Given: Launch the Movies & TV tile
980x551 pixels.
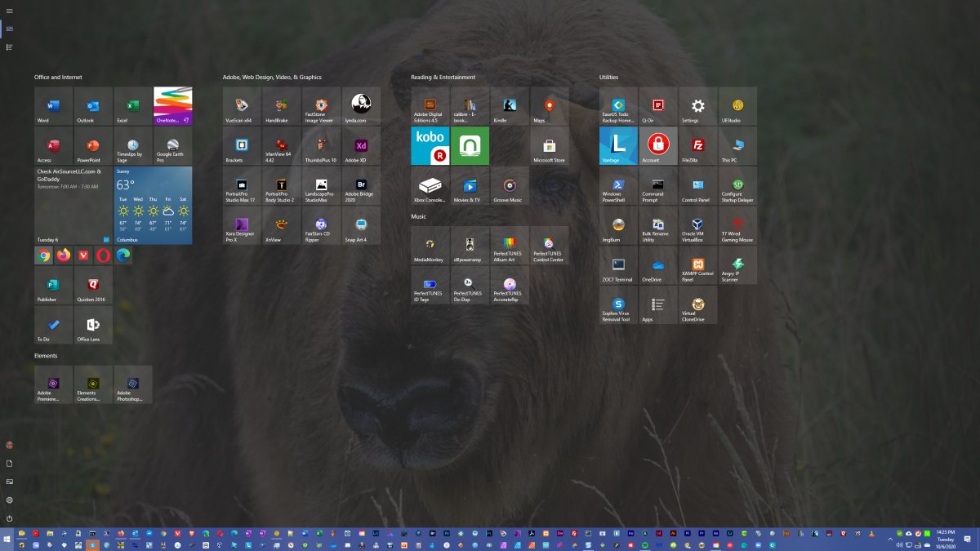Looking at the screenshot, I should 470,186.
